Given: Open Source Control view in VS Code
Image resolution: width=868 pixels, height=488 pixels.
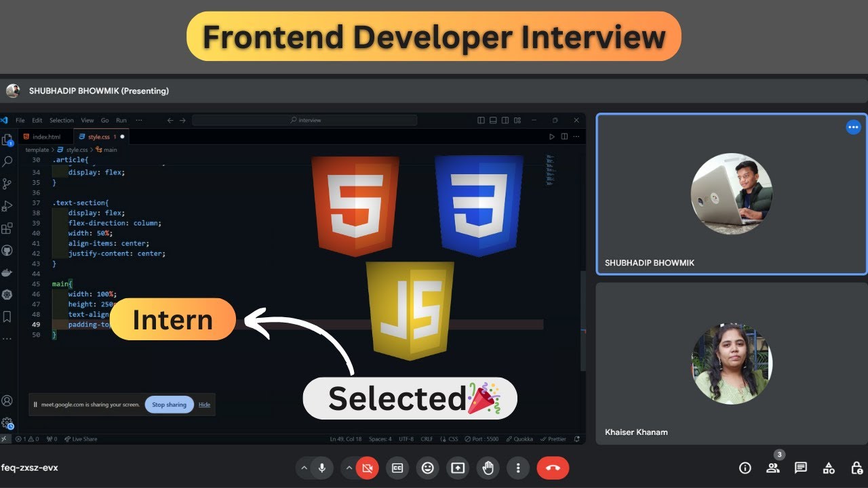Looking at the screenshot, I should [x=7, y=184].
